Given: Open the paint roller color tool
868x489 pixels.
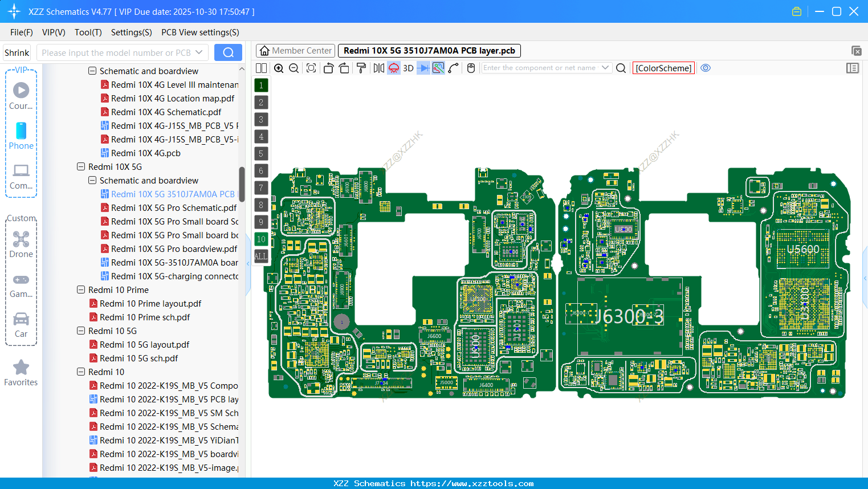Looking at the screenshot, I should pos(361,68).
